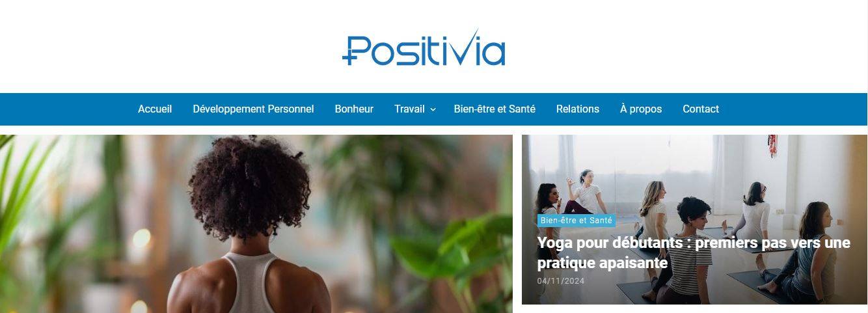Open the yoga class group photo

[x=694, y=219]
